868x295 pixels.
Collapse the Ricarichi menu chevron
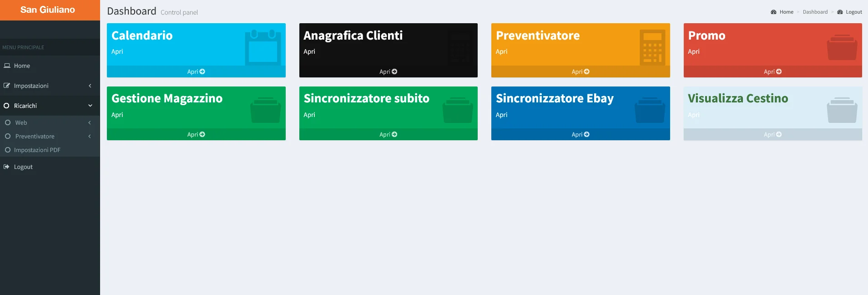90,106
